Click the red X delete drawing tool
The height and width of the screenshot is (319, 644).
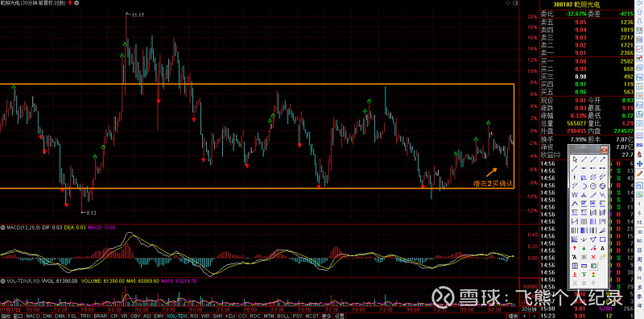click(x=593, y=257)
